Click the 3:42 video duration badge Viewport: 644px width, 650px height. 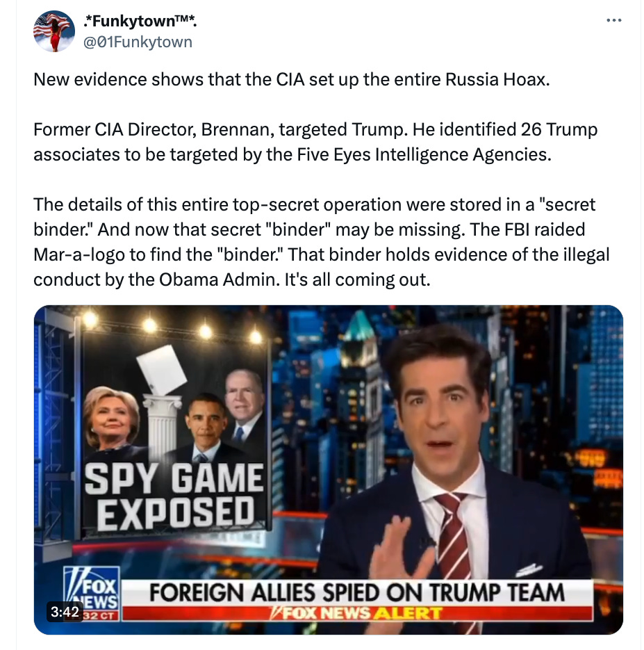point(65,612)
